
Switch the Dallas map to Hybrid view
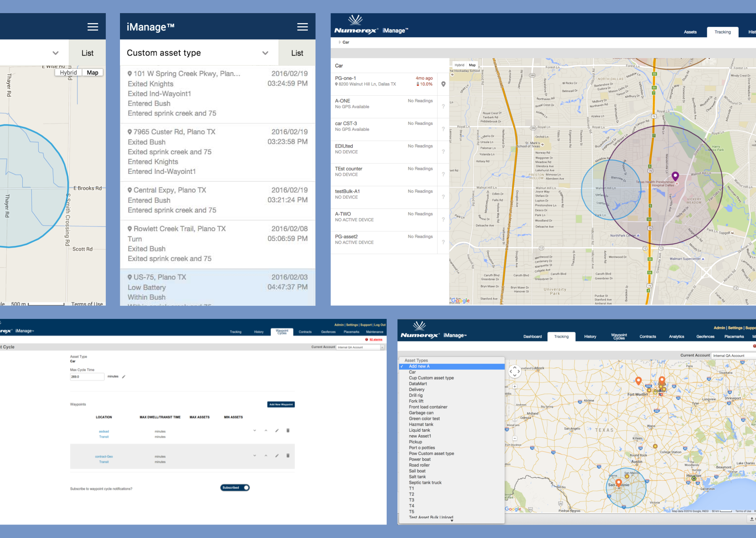coord(459,65)
